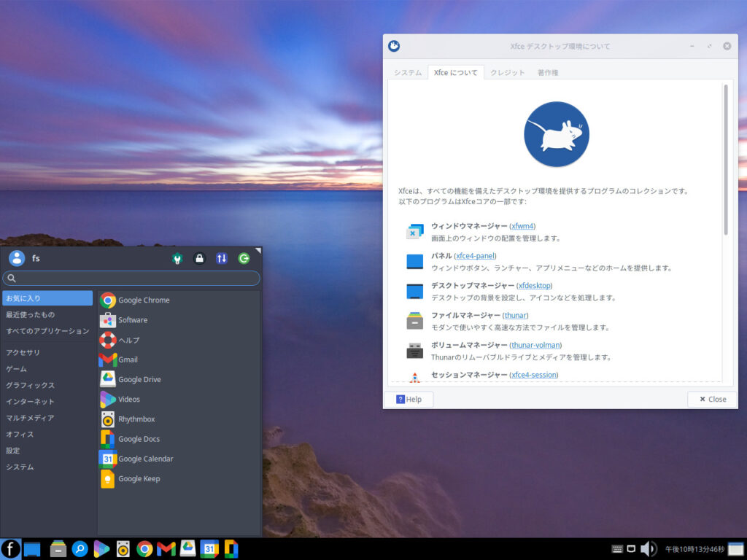Open Google Keep from the menu
The height and width of the screenshot is (560, 747).
tap(139, 478)
